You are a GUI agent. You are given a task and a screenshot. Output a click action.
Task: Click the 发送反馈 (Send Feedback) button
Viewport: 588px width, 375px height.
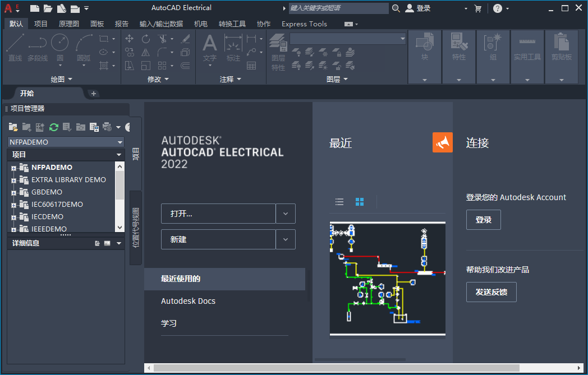click(x=491, y=292)
